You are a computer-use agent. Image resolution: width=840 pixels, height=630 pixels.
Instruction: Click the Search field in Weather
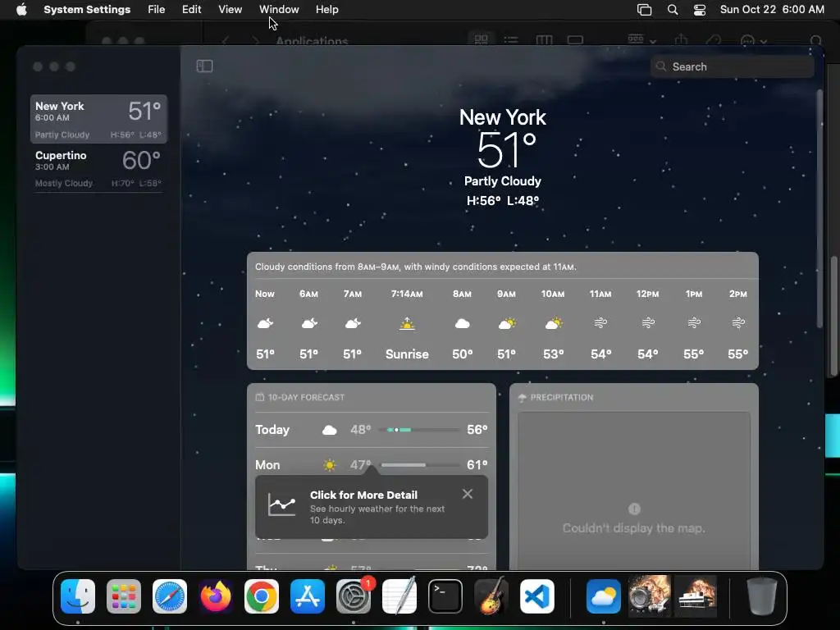click(732, 66)
